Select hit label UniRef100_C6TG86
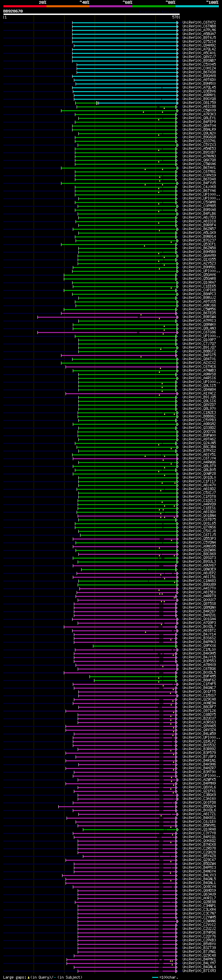The image size is (222, 980). click(x=199, y=332)
